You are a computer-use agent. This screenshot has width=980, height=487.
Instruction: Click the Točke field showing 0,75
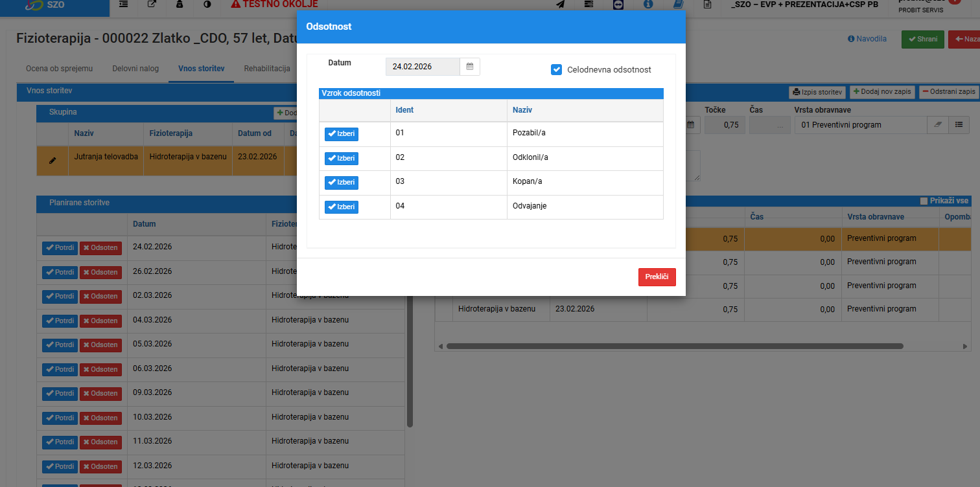(x=725, y=125)
